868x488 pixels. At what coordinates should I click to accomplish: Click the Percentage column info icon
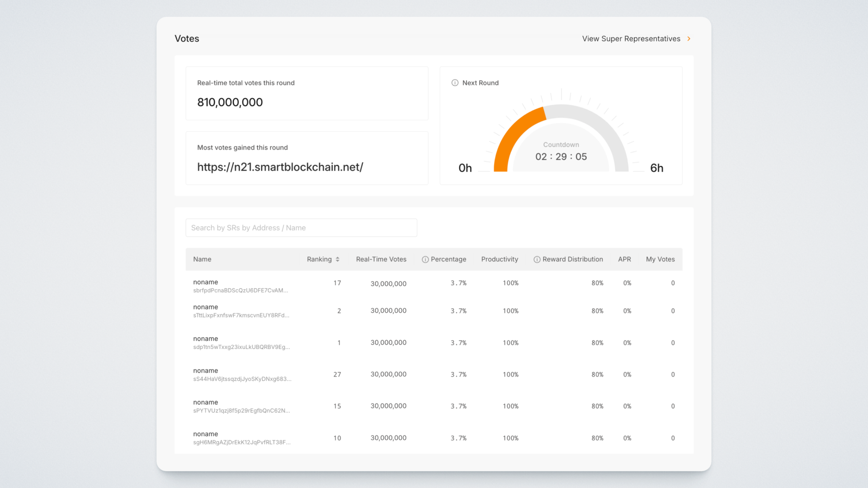click(425, 259)
